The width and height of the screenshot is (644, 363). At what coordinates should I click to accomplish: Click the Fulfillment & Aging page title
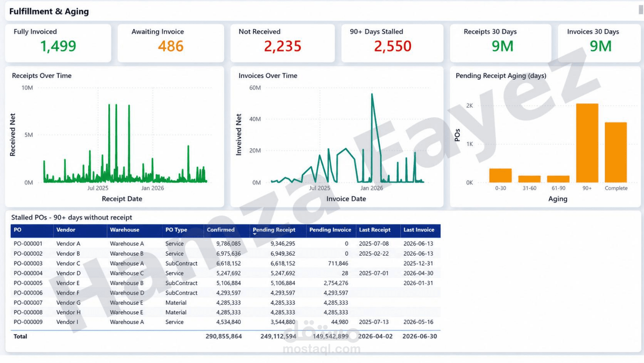(x=49, y=12)
